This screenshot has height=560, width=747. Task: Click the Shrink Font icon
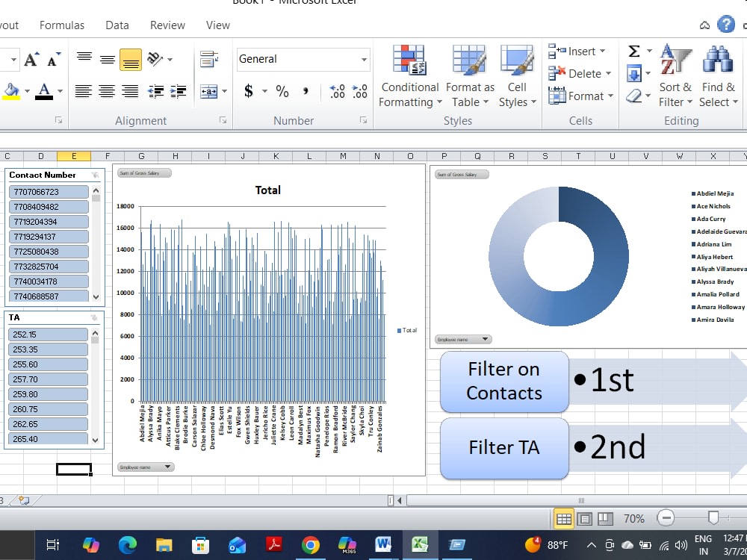[x=54, y=60]
